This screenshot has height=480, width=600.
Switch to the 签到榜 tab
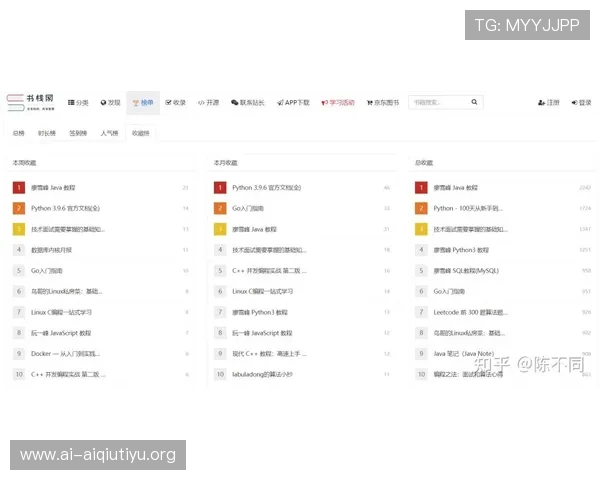pyautogui.click(x=78, y=133)
